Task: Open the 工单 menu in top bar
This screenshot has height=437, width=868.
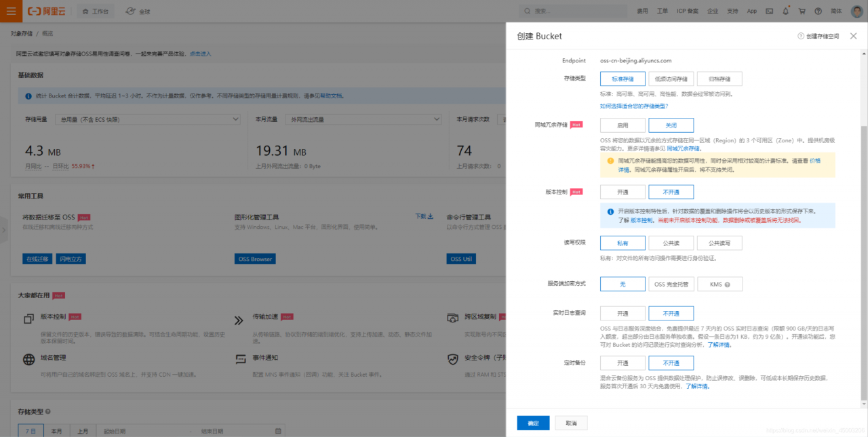Action: [663, 12]
